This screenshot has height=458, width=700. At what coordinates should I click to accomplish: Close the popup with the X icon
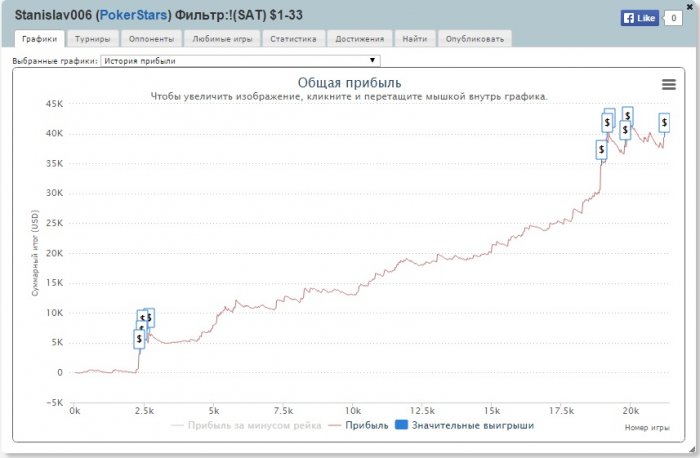(x=690, y=7)
